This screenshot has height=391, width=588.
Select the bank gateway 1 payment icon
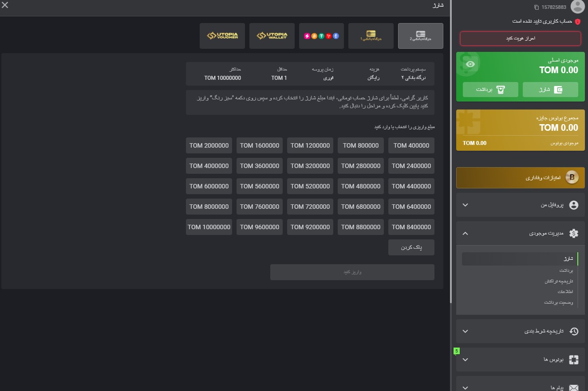(371, 36)
